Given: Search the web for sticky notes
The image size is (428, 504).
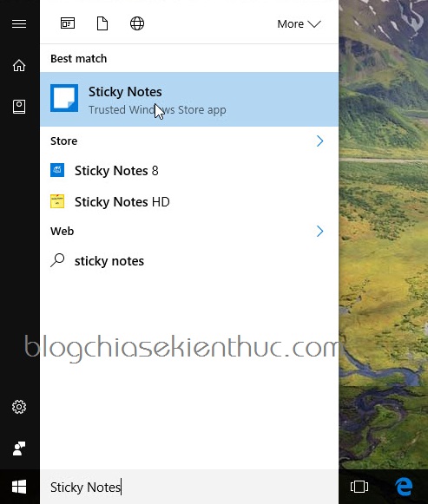Looking at the screenshot, I should click(x=189, y=261).
